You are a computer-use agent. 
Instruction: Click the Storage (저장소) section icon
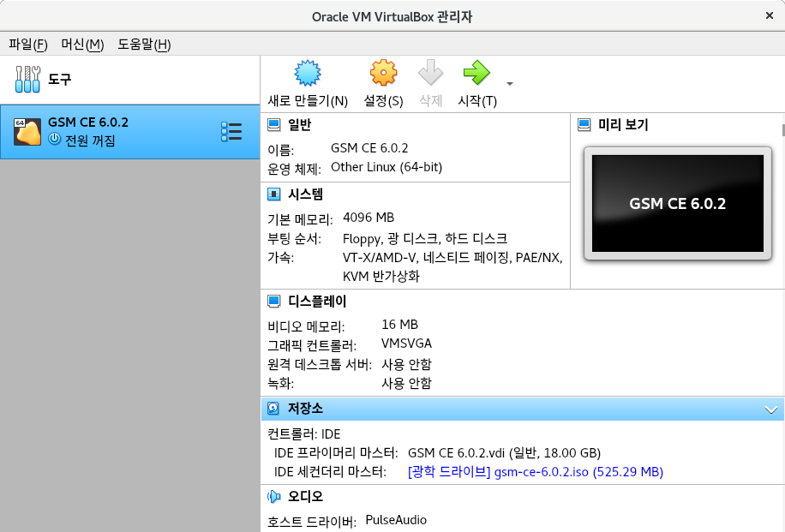(273, 409)
